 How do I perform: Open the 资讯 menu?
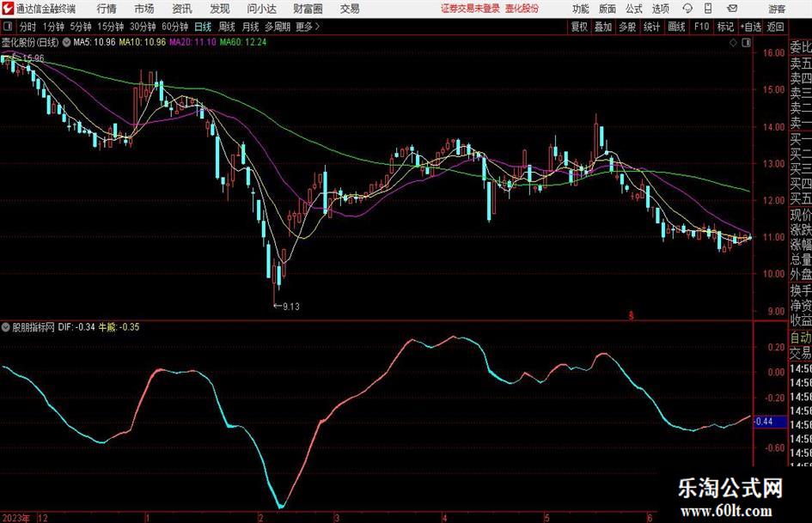coord(182,9)
